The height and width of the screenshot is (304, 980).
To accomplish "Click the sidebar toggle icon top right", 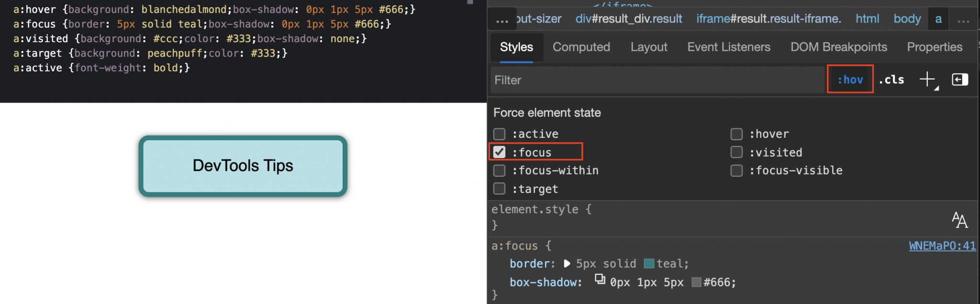I will click(x=960, y=79).
